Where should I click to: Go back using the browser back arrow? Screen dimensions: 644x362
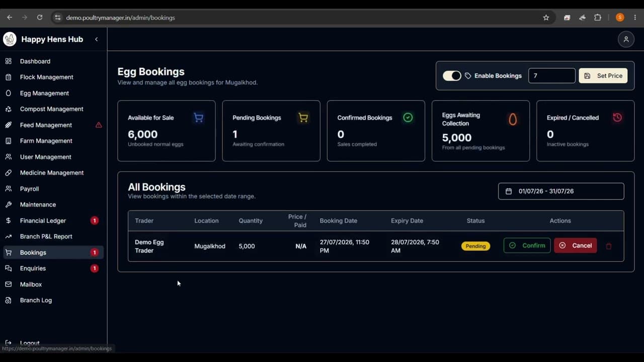click(10, 18)
